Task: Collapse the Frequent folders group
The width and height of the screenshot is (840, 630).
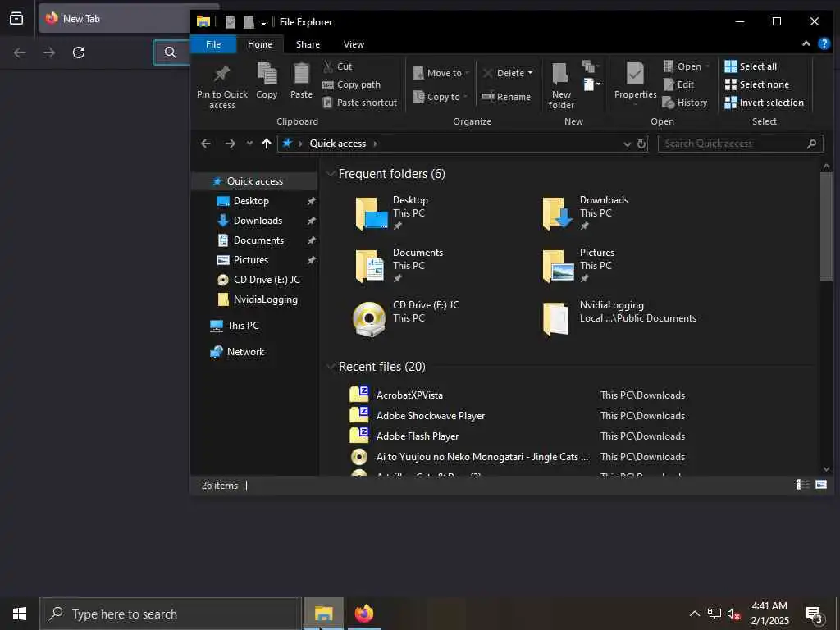Action: point(331,174)
